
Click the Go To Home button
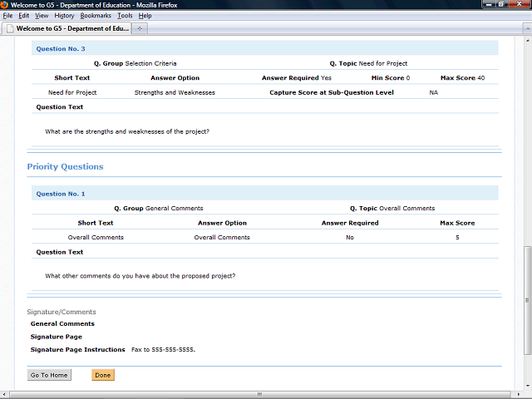(49, 375)
